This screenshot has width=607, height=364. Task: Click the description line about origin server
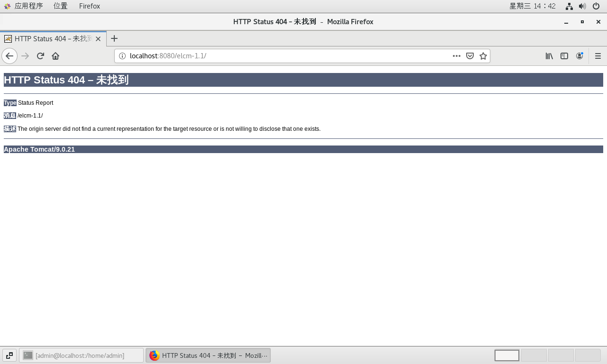pos(169,129)
